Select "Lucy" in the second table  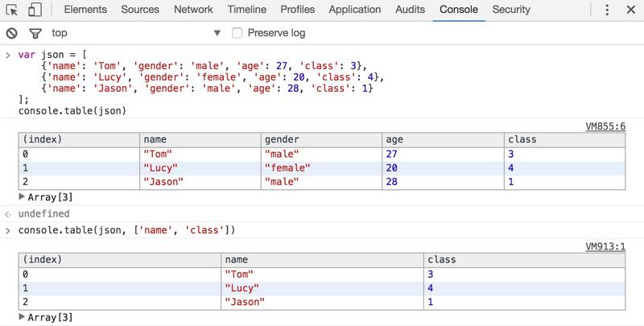pyautogui.click(x=323, y=288)
